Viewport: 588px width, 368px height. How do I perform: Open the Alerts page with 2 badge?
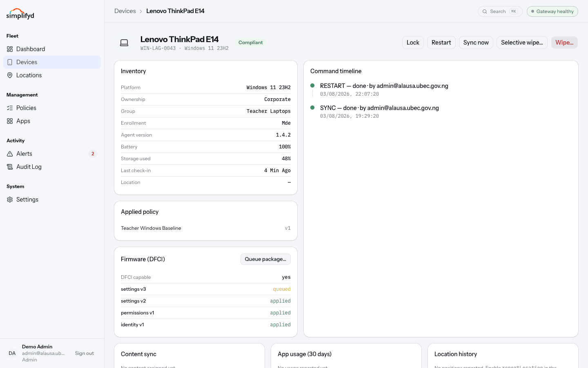coord(52,154)
